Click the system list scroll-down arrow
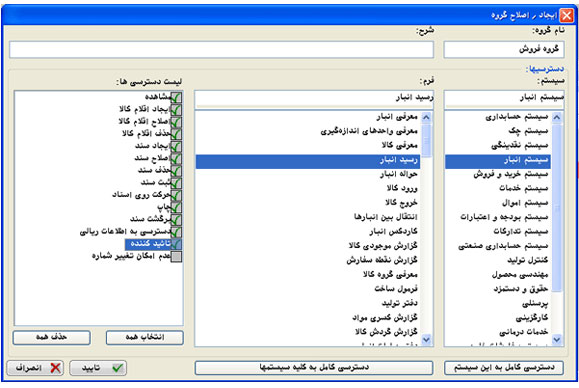Viewport: 579px width, 388px height. tap(557, 339)
